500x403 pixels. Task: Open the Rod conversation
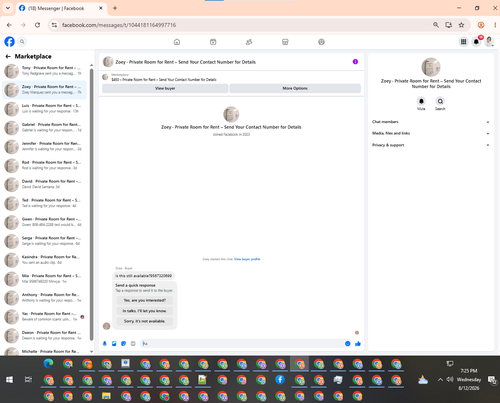pyautogui.click(x=45, y=165)
